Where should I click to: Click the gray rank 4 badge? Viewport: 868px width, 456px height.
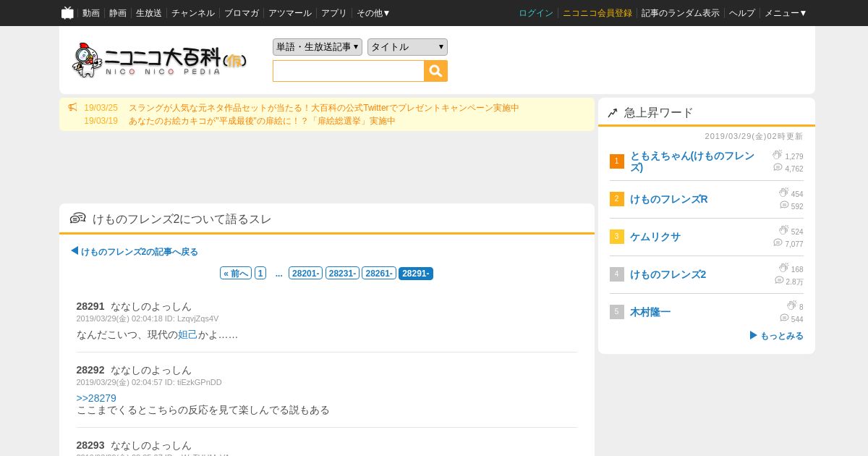coord(616,274)
